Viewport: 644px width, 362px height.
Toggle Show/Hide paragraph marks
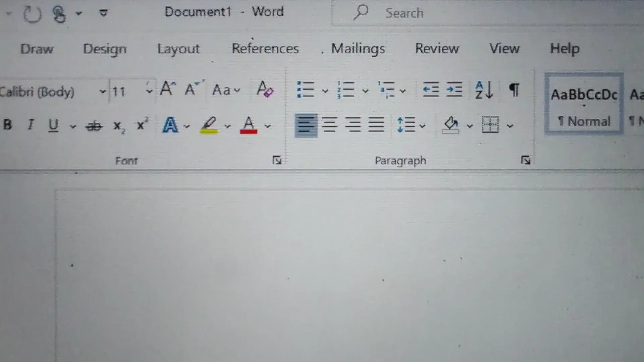tap(514, 90)
